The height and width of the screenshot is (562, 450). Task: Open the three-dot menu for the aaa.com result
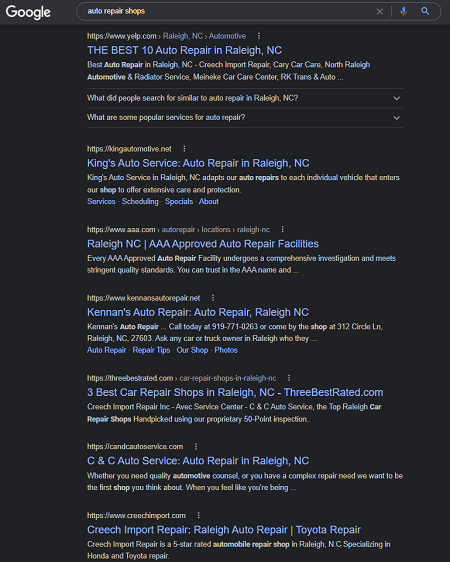point(282,229)
